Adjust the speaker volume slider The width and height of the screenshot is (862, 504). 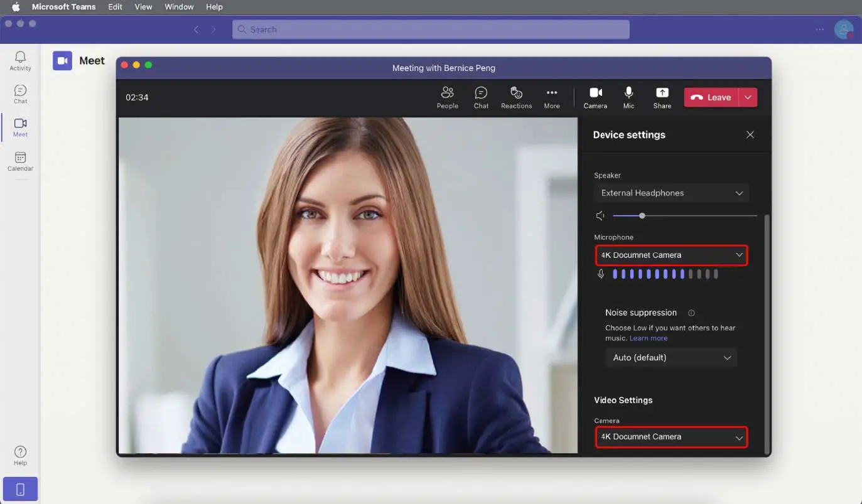(x=684, y=216)
